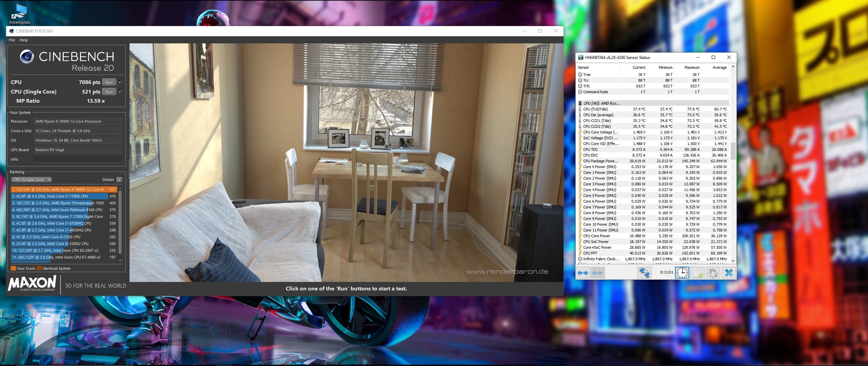868x366 pixels.
Task: Click HWiNFO shrink columns arrows button
Action: [x=597, y=272]
